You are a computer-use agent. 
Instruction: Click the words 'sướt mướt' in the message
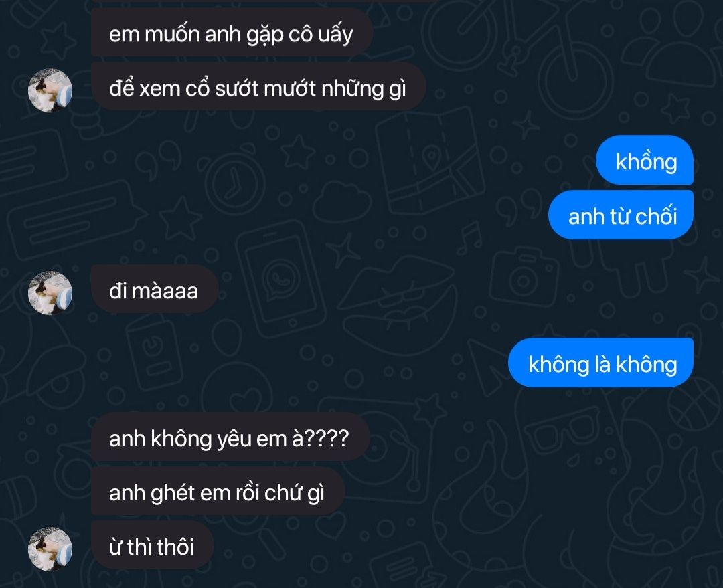pos(266,88)
